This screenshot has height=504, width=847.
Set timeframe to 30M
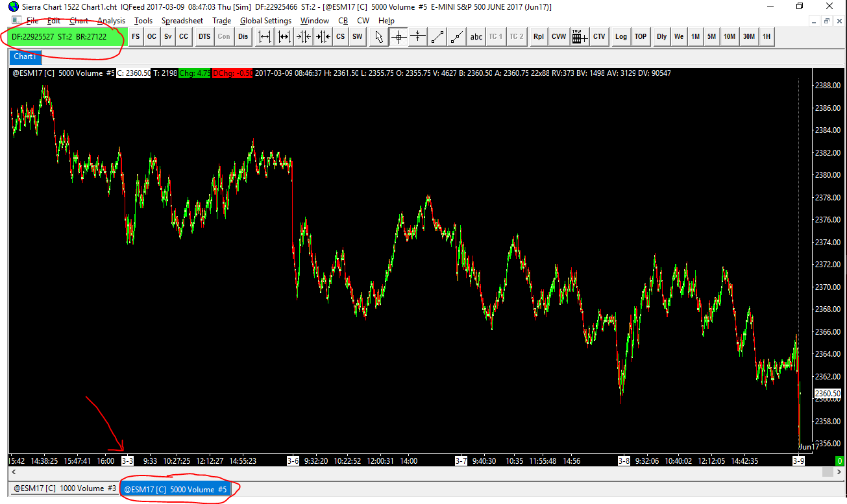click(749, 37)
